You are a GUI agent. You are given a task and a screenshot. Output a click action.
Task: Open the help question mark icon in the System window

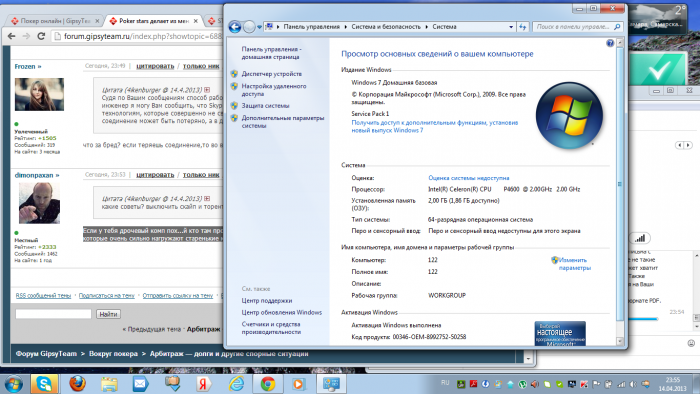[610, 43]
